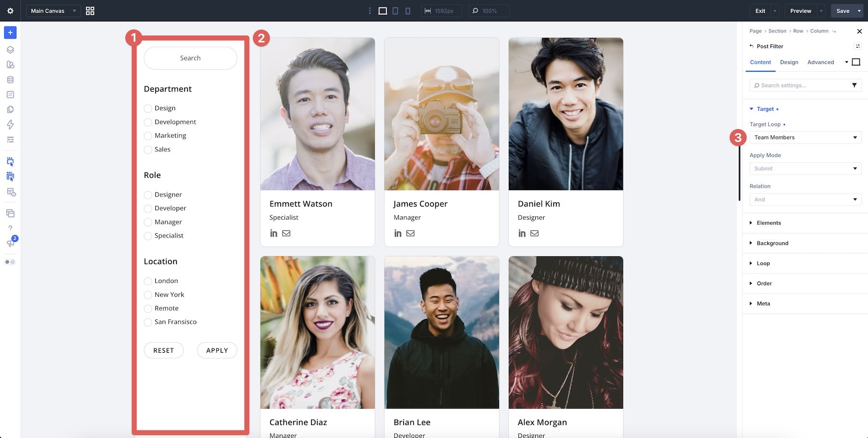Open the stacked windows sidebar icon
Viewport: 868px width, 438px height.
(x=10, y=213)
